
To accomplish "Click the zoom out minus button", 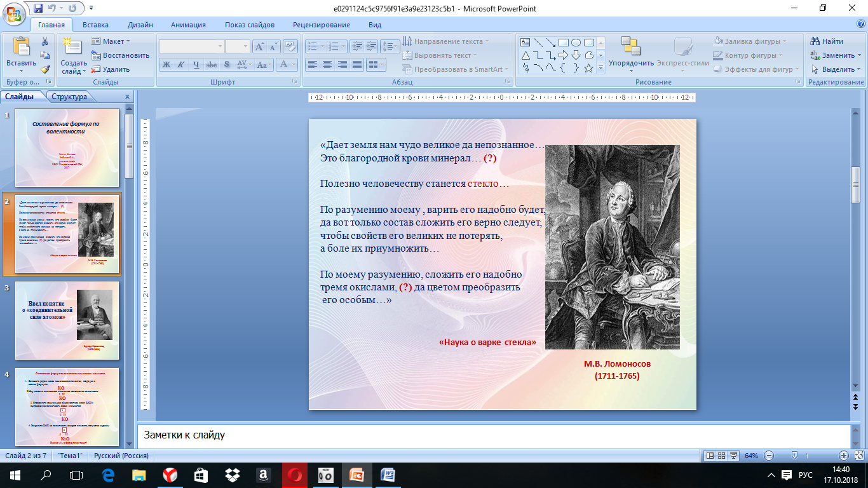I will click(x=768, y=456).
